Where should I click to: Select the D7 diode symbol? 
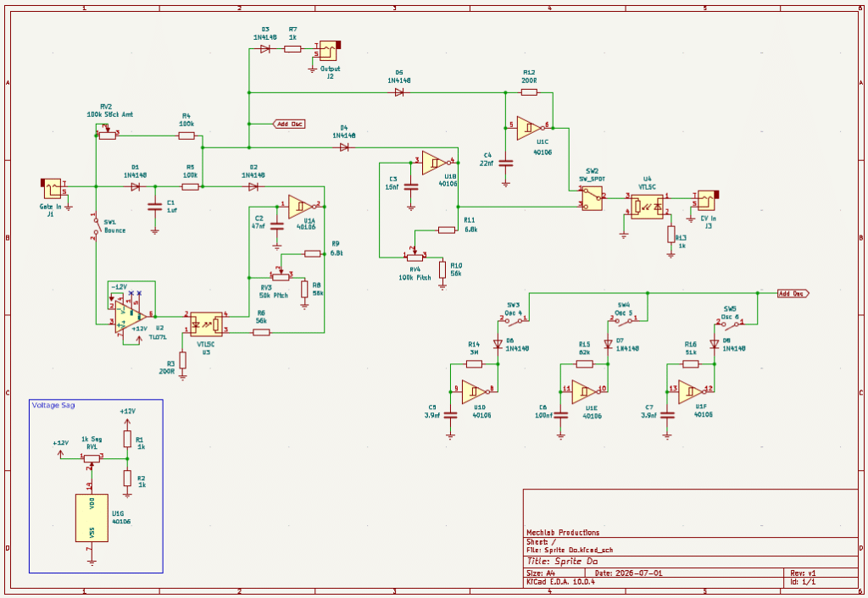608,344
